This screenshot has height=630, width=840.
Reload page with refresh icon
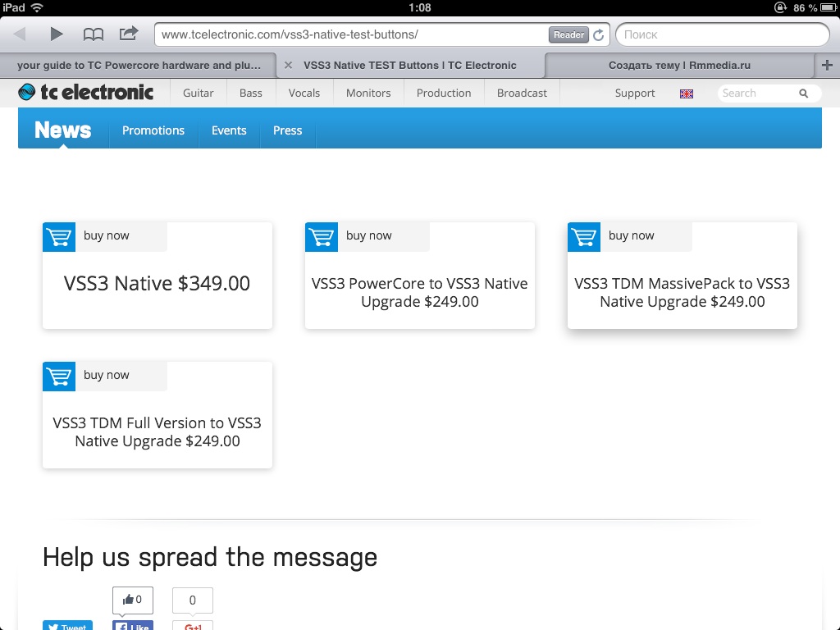tap(598, 34)
